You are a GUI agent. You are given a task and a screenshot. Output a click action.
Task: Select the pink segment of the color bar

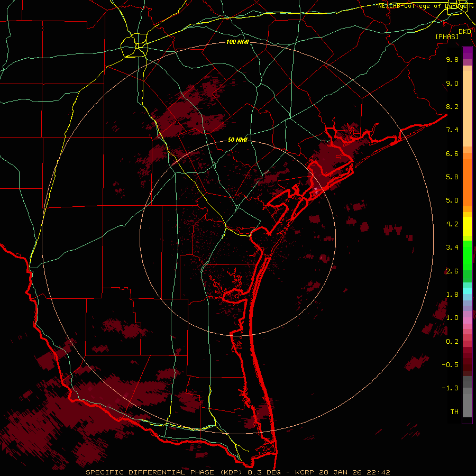tap(467, 321)
